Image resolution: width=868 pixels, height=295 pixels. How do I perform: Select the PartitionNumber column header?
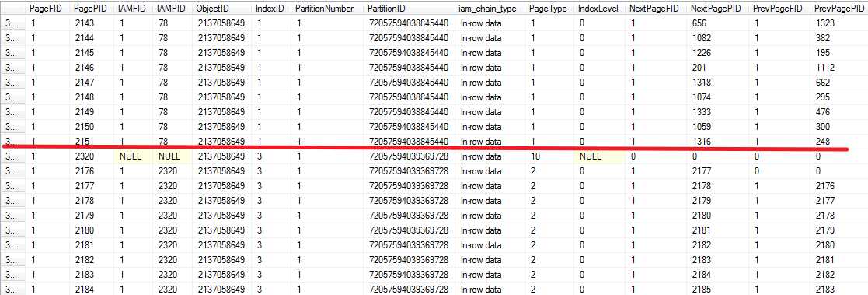click(x=326, y=9)
